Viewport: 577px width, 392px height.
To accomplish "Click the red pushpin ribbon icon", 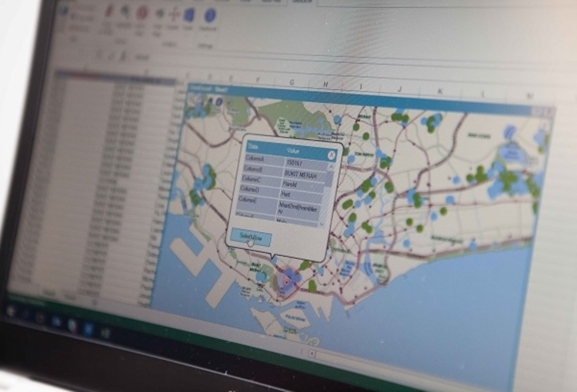I will [108, 12].
